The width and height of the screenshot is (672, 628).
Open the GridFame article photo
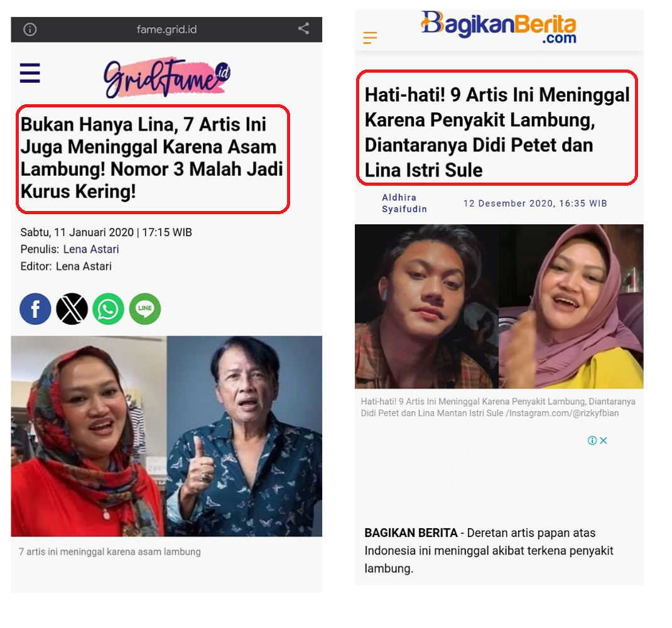point(166,436)
